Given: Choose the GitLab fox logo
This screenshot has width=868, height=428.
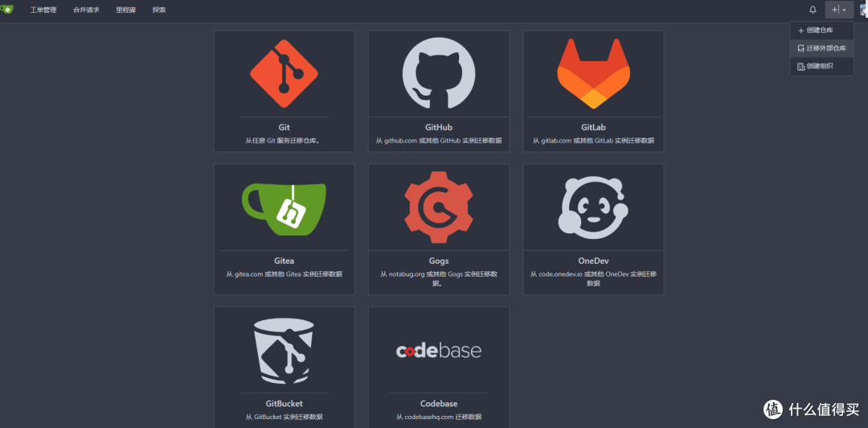Looking at the screenshot, I should (x=593, y=74).
